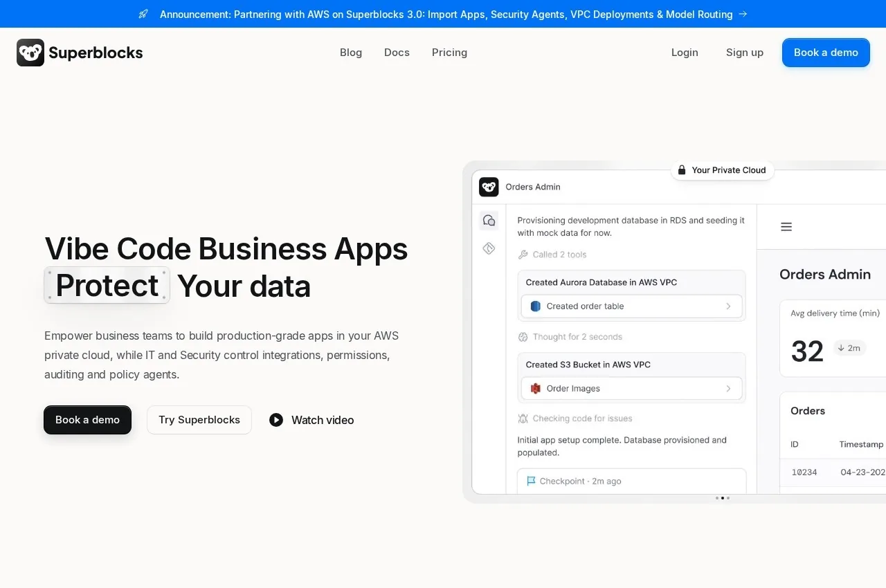Viewport: 886px width, 588px height.
Task: Click the blue database icon for Created order table
Action: [535, 306]
